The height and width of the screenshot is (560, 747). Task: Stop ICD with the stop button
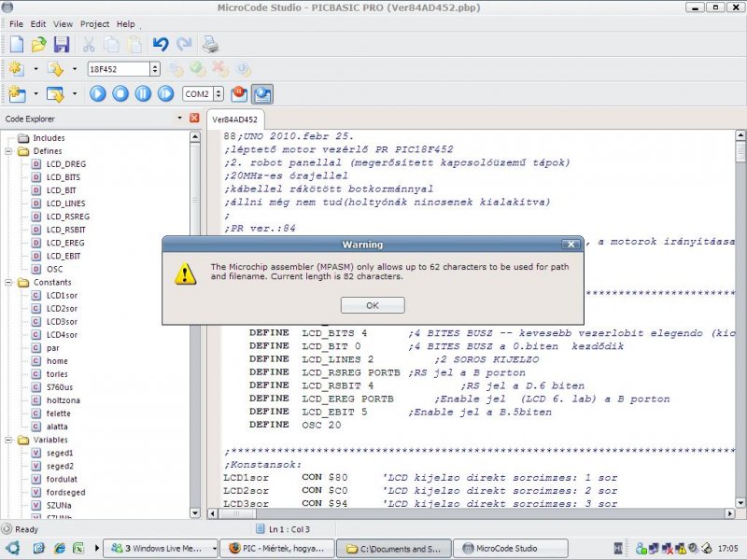[x=120, y=93]
